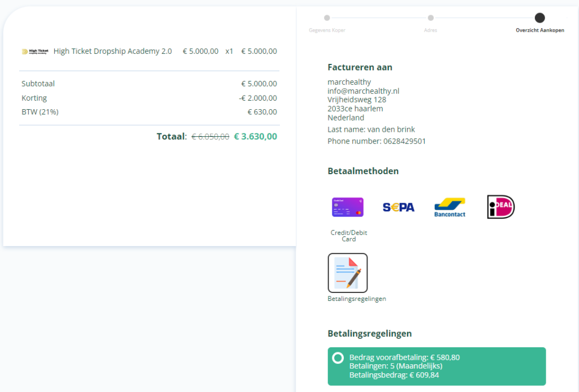
Task: Select iDEAL payment option
Action: 500,207
